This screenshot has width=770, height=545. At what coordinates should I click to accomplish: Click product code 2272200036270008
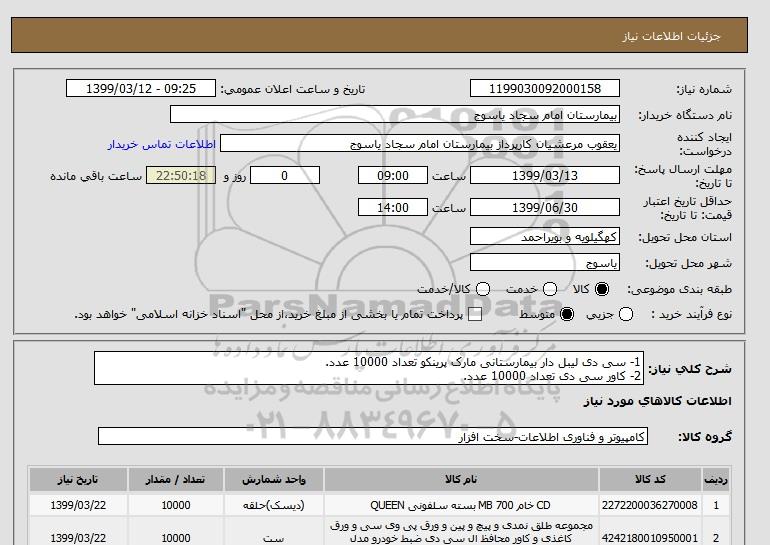650,505
